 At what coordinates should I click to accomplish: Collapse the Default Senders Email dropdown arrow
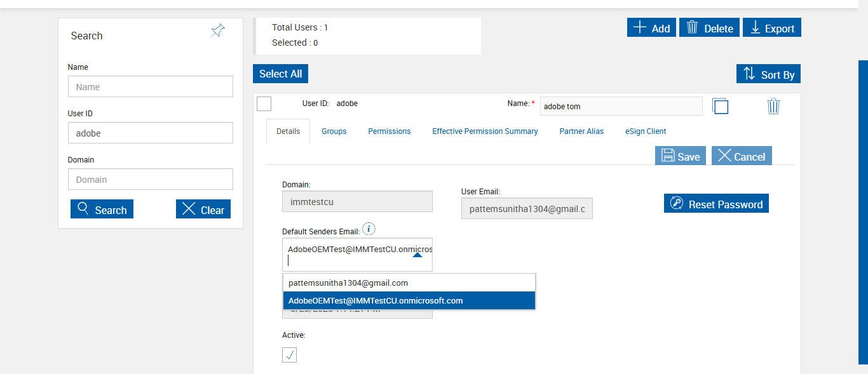[x=417, y=254]
